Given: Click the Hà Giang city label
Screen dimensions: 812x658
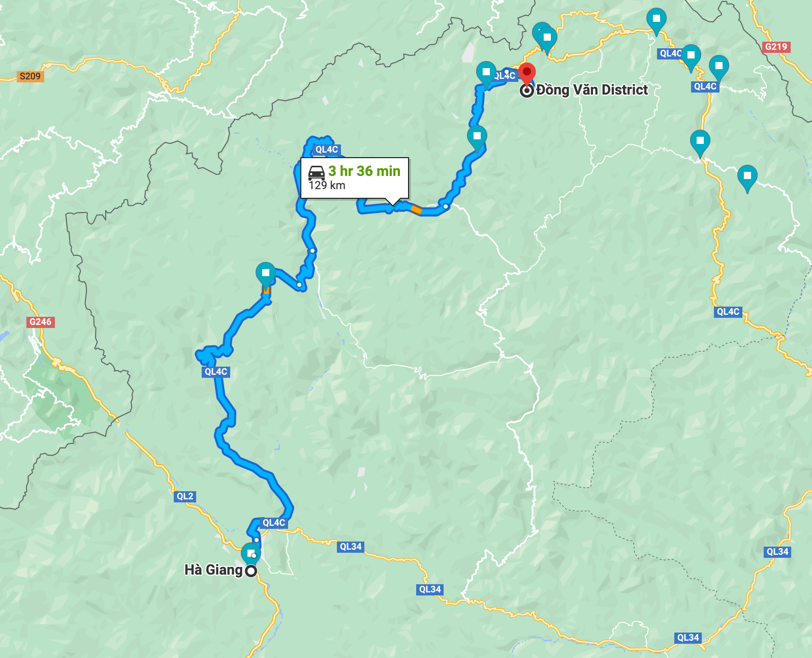Looking at the screenshot, I should pos(213,570).
